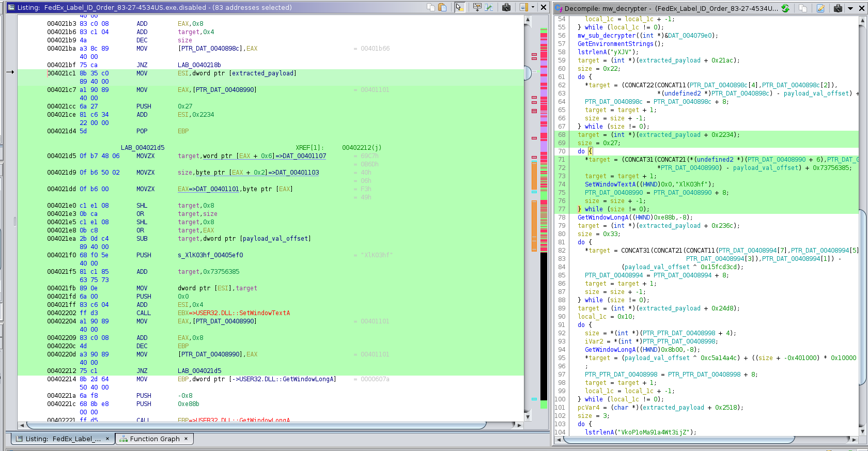
Task: Select address 004021c1 in Listing
Action: 61,73
